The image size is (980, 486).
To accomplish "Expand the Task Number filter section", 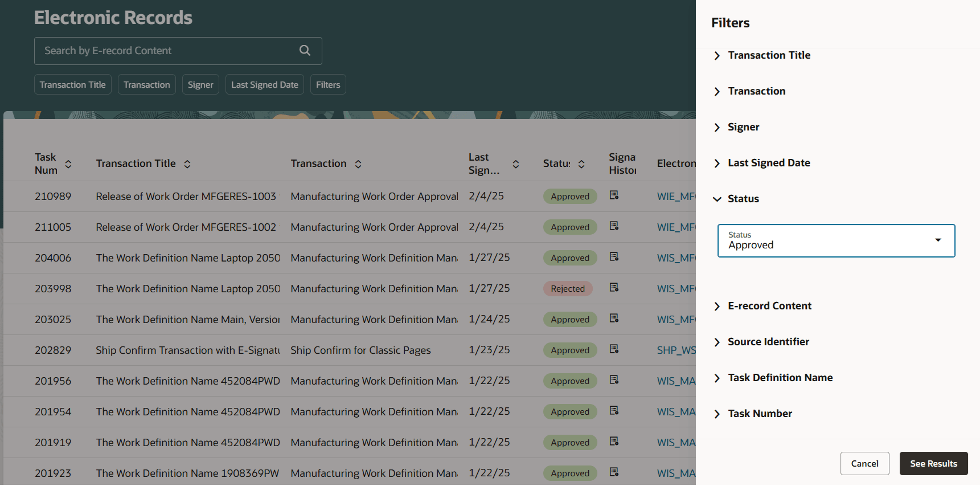I will pyautogui.click(x=717, y=414).
